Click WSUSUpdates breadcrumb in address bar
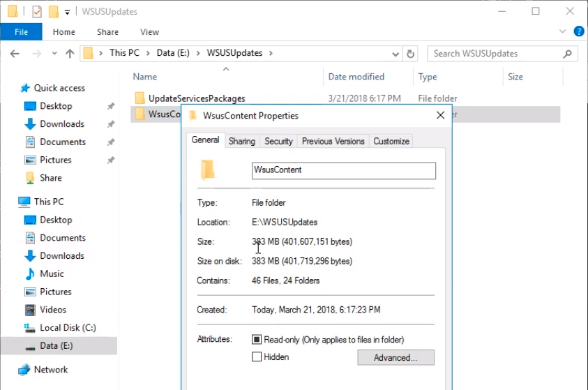Viewport: 588px width, 390px height. 234,53
